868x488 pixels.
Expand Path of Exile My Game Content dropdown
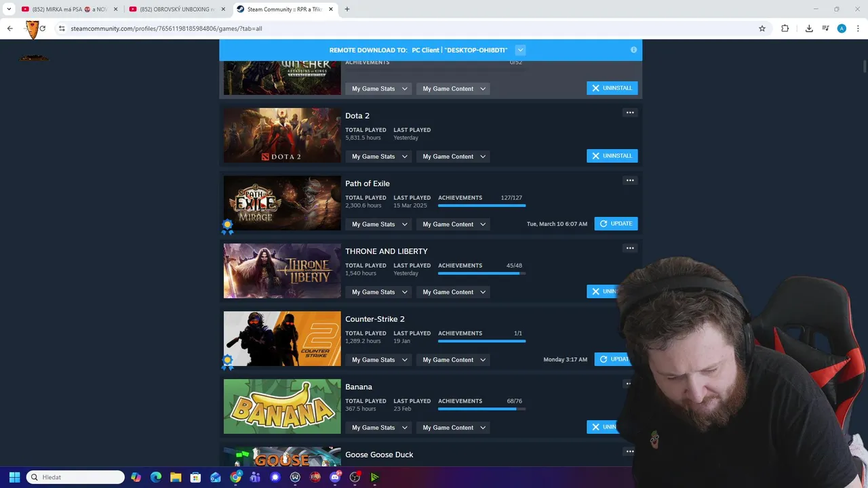[454, 224]
